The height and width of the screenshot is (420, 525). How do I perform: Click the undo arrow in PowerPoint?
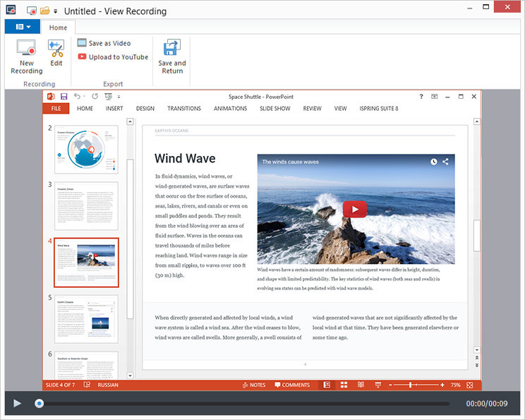78,96
